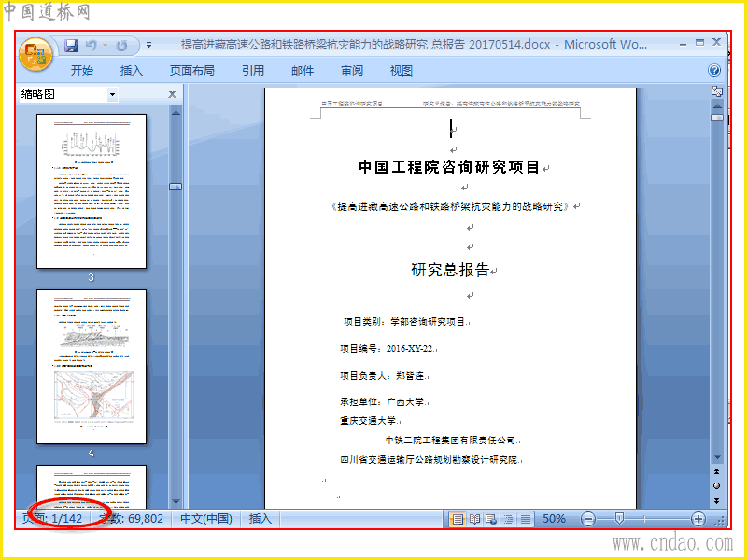This screenshot has width=747, height=560.
Task: Expand the 缩略图 pane dropdown
Action: (112, 94)
